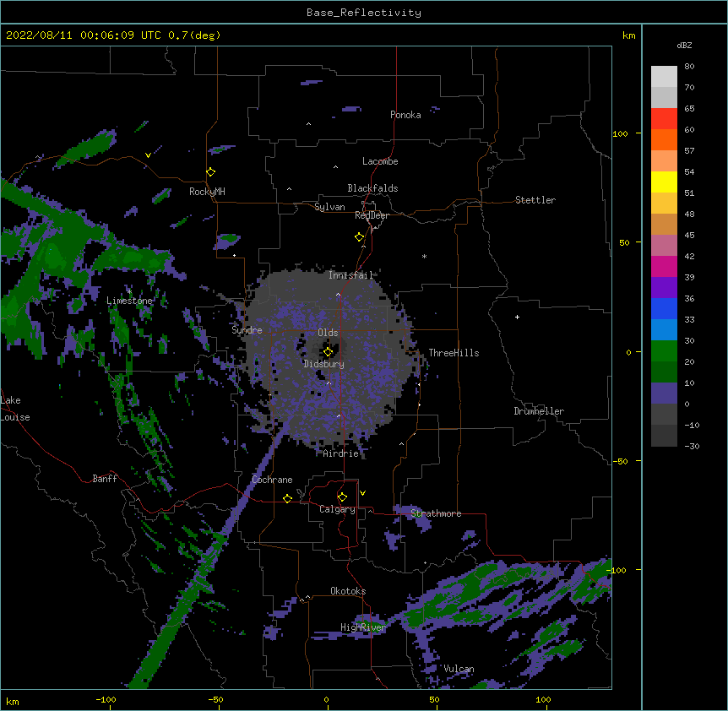This screenshot has width=728, height=711.
Task: Select the top light grey 70-80 dBZ swatch
Action: 664,76
